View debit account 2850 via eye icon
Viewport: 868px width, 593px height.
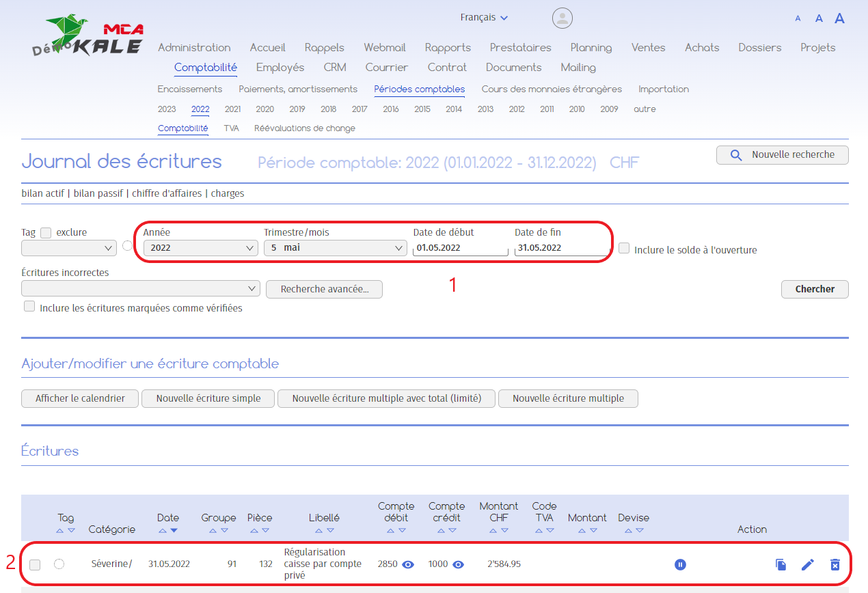[408, 564]
